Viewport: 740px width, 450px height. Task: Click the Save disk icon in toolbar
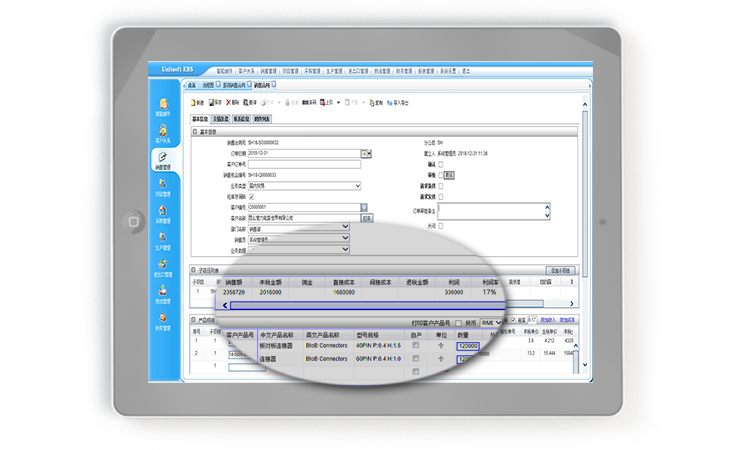(213, 102)
